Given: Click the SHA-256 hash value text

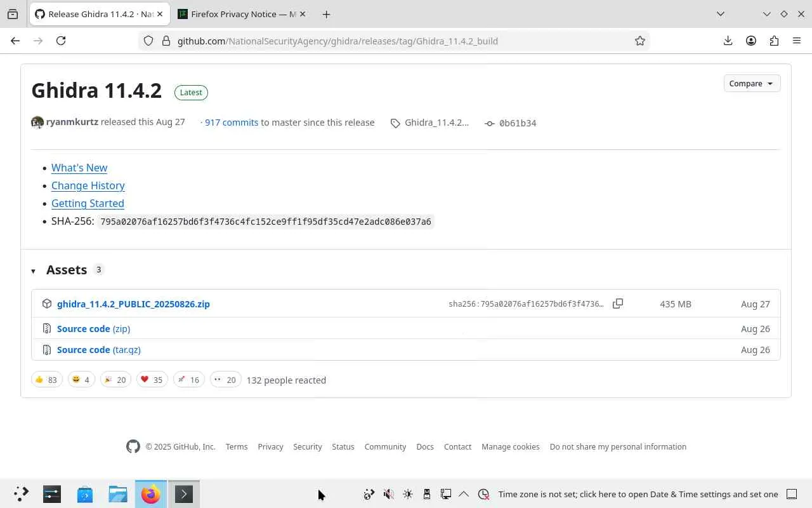Looking at the screenshot, I should click(x=266, y=222).
